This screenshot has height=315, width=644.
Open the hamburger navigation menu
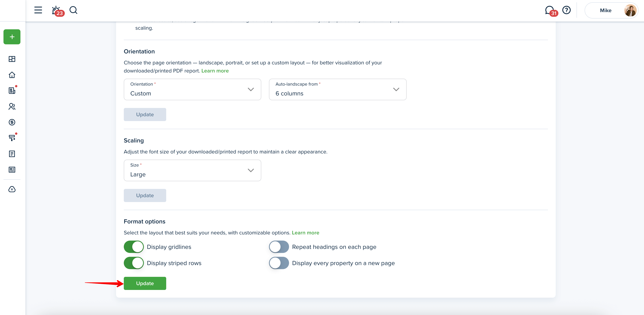[38, 10]
